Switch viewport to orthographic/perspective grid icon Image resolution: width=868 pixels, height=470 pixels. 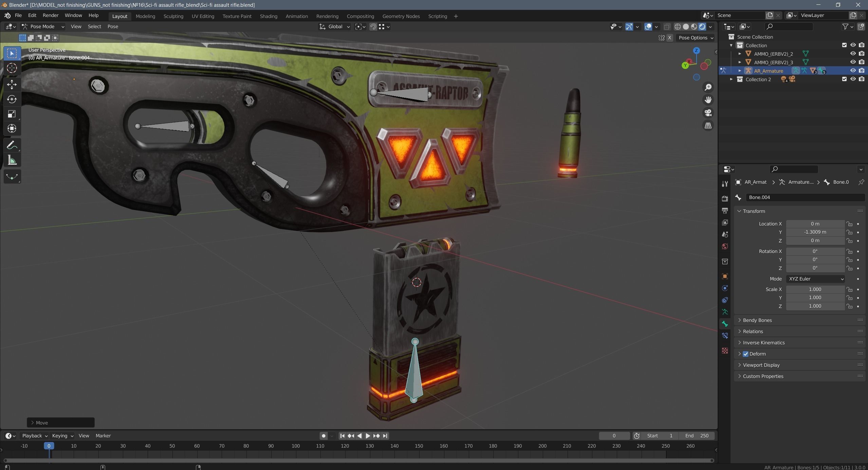708,126
